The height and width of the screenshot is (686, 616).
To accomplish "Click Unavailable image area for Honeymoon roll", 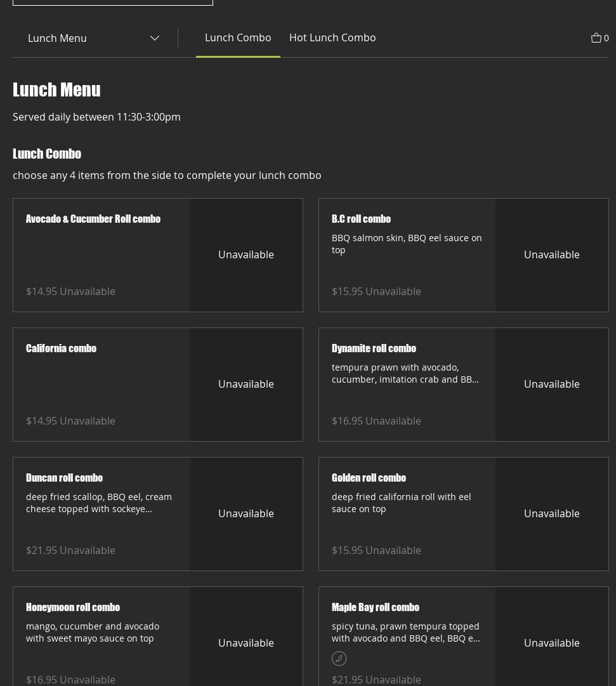I will (x=246, y=642).
